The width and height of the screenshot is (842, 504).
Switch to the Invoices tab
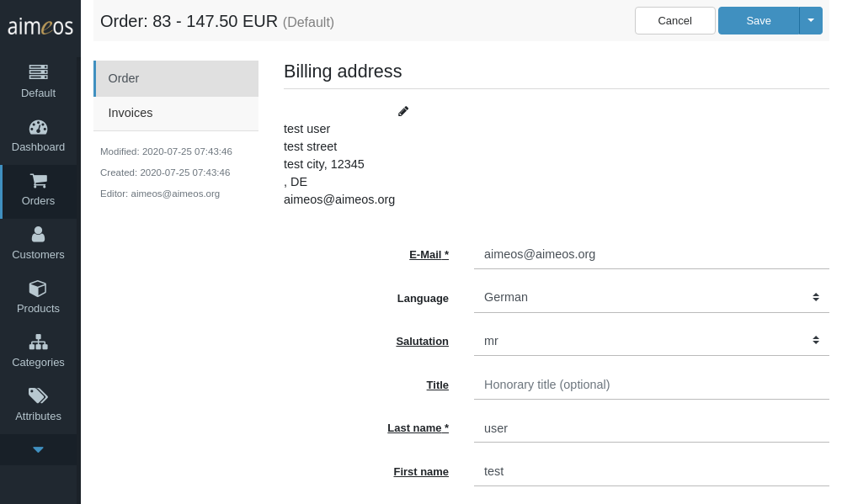[x=176, y=113]
